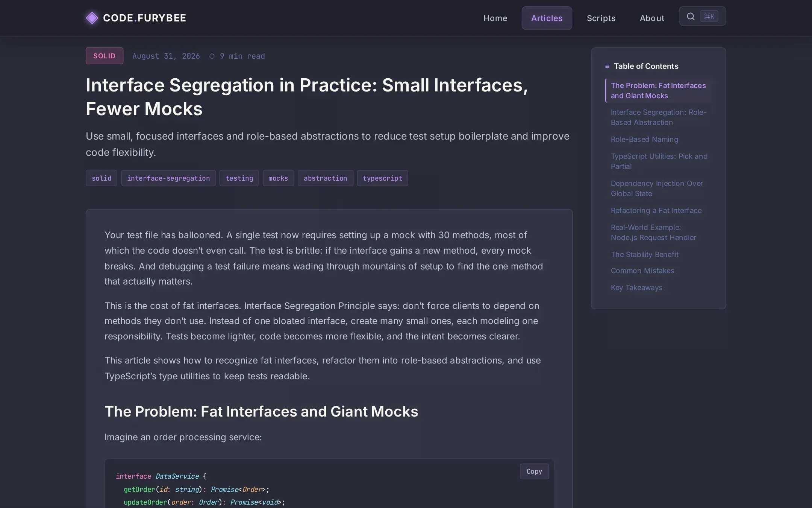
Task: Click the search magnifier icon
Action: tap(691, 17)
